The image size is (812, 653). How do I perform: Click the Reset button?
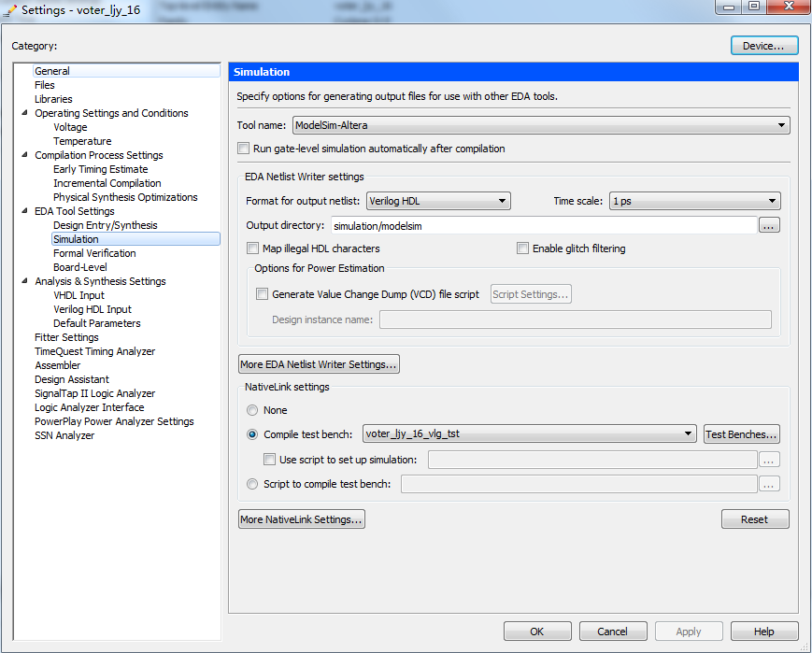point(755,518)
